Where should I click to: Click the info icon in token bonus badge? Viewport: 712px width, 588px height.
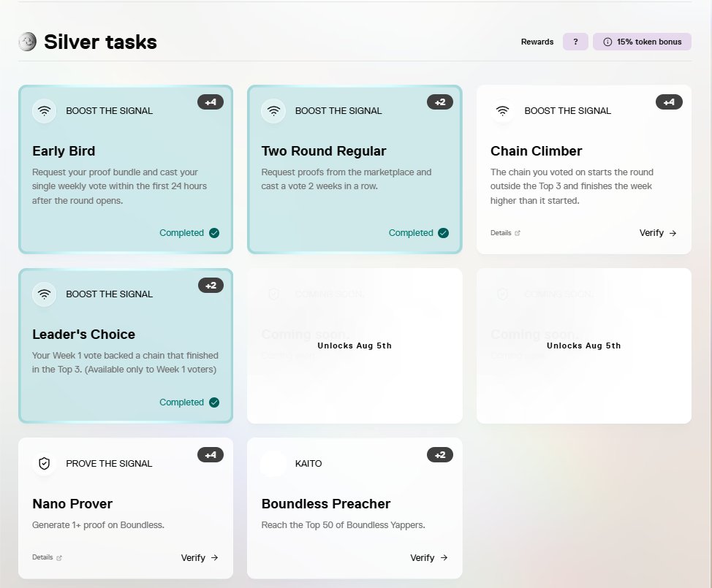point(607,42)
